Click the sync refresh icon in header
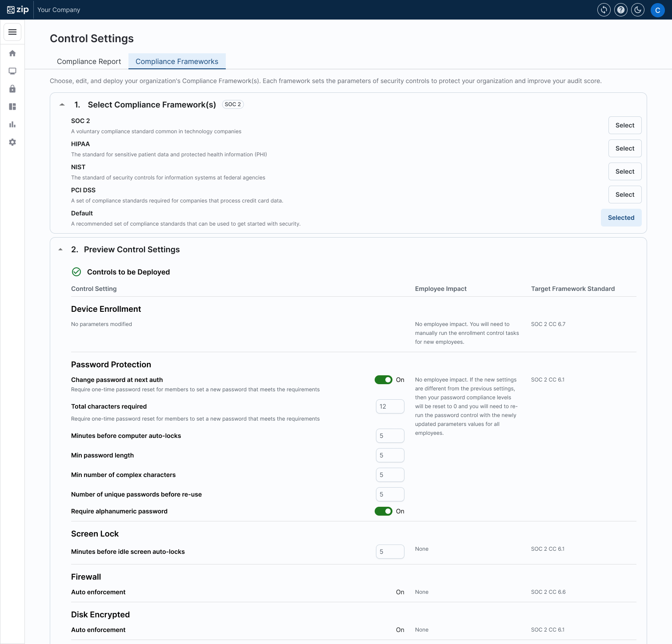This screenshot has width=672, height=644. [x=604, y=10]
